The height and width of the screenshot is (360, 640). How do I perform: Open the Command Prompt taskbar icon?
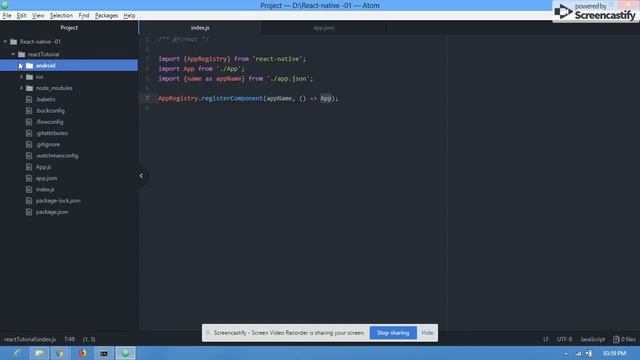point(104,353)
